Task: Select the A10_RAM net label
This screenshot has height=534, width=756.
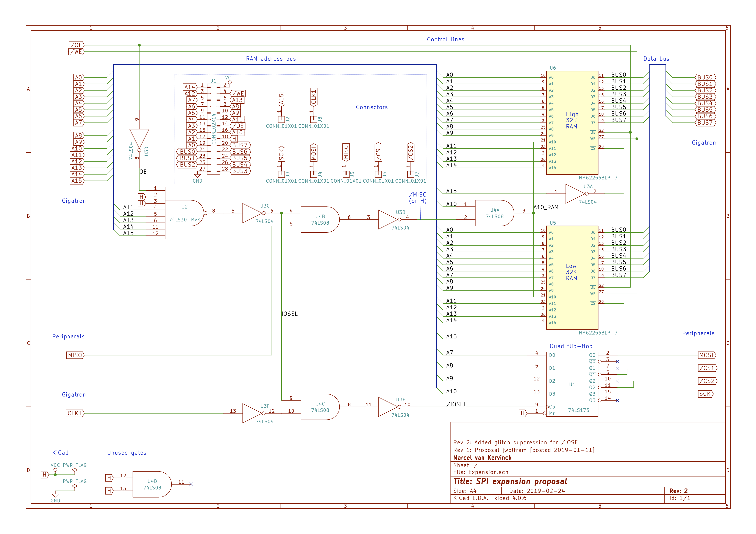Action: 546,207
